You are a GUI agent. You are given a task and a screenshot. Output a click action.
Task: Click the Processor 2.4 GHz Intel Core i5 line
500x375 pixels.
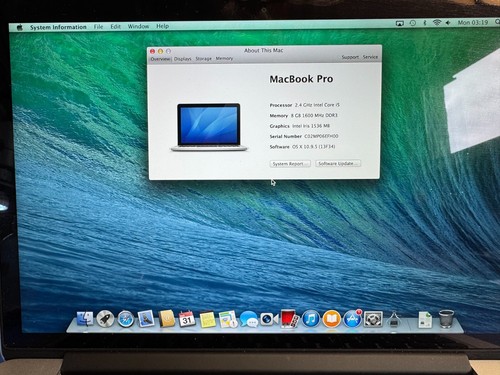305,105
